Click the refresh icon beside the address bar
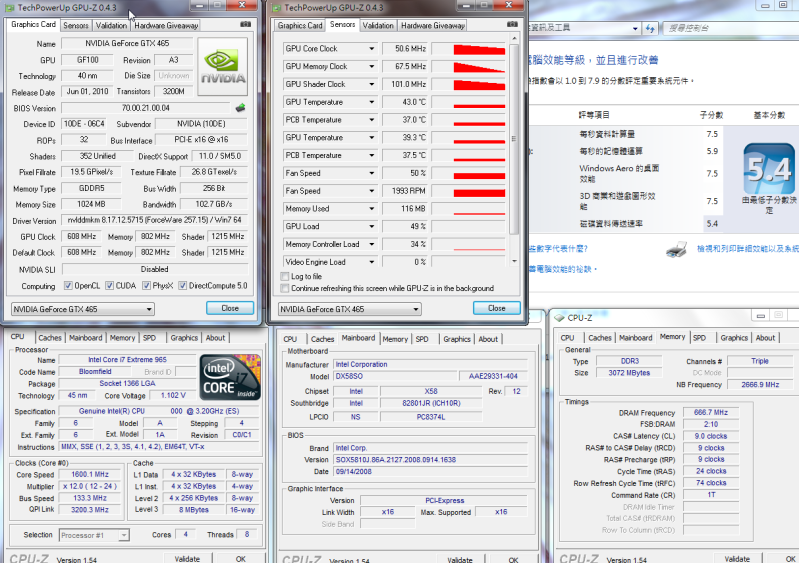 point(650,29)
